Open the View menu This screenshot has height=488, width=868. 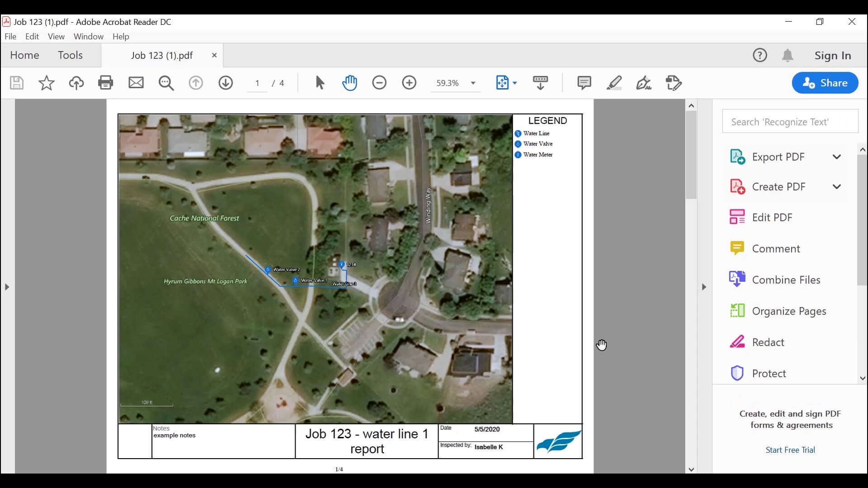(x=56, y=37)
